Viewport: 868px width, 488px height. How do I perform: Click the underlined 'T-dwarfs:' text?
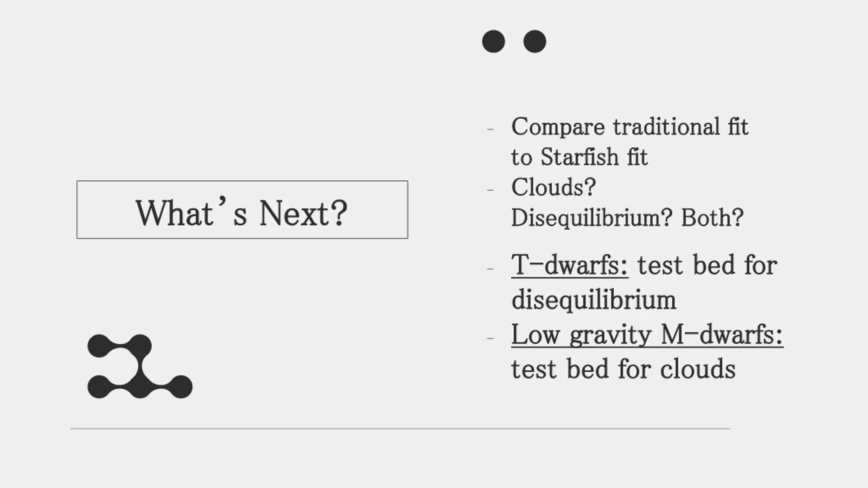pos(570,265)
